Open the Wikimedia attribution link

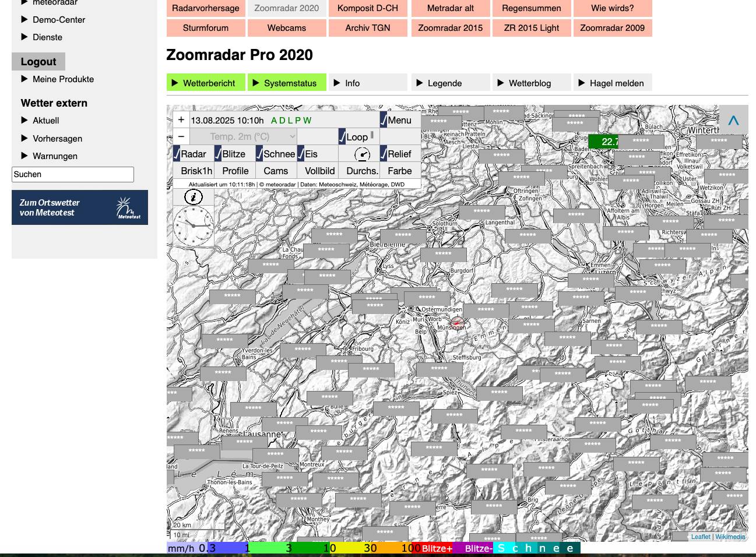[730, 537]
